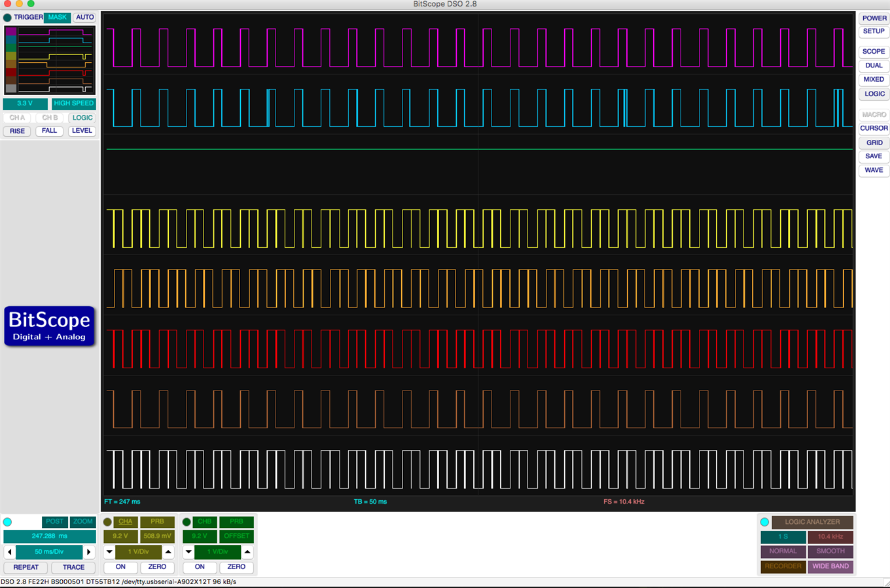Toggle the CHA channel ON button
This screenshot has height=588, width=890.
click(120, 567)
